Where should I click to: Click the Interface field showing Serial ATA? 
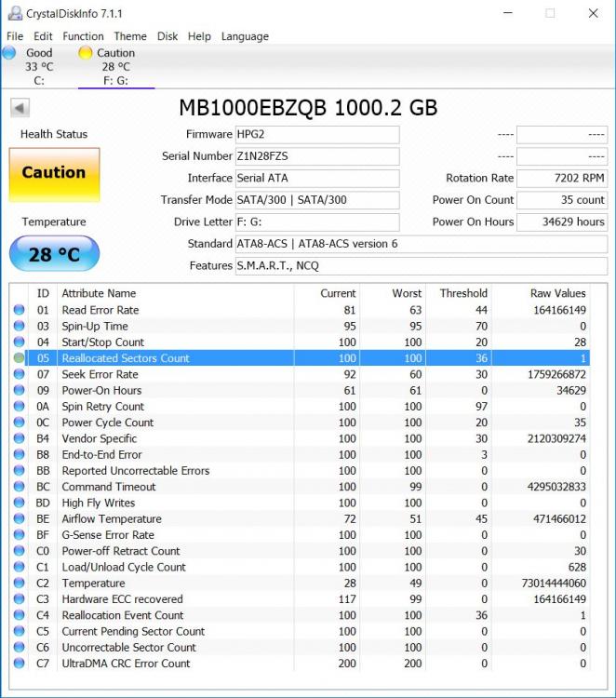317,178
